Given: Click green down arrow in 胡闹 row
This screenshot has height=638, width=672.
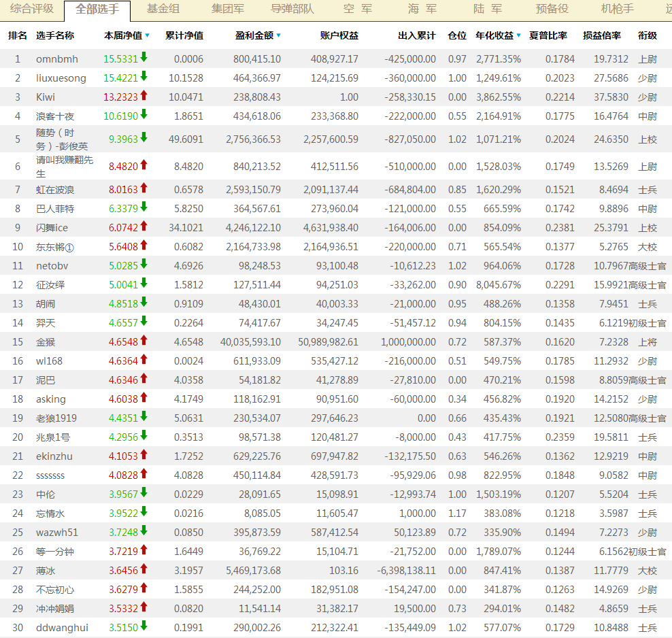Looking at the screenshot, I should 144,302.
